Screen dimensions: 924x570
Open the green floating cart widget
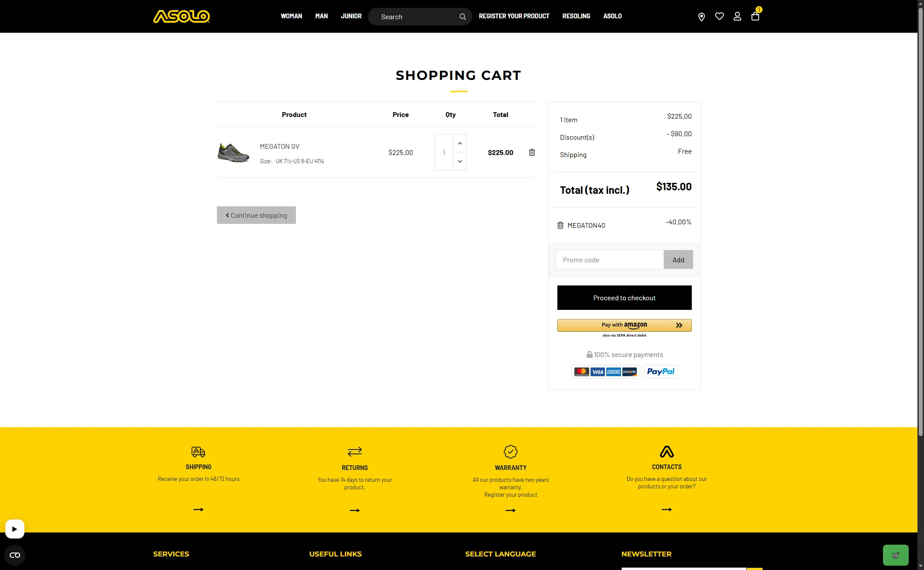[896, 555]
